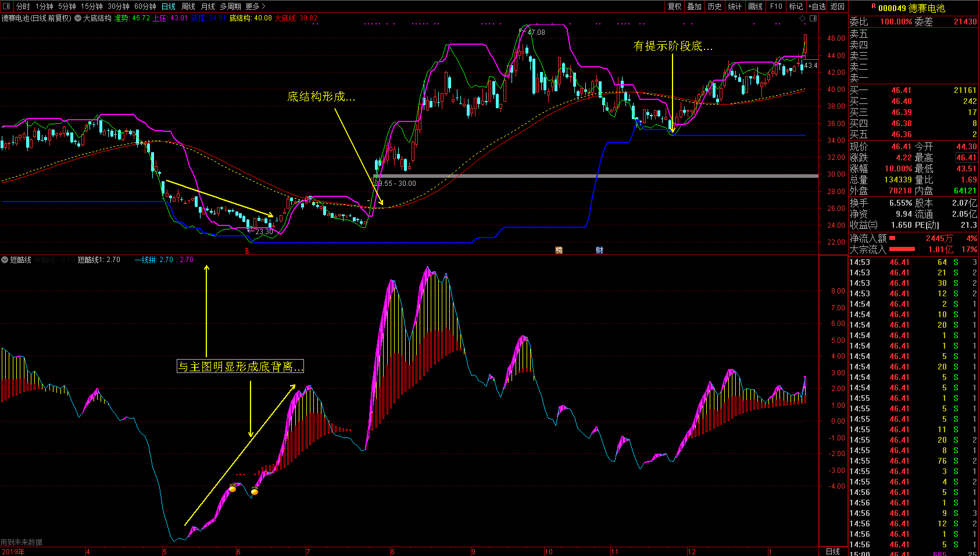The image size is (980, 556).
Task: Click the gray horizontal price band at 30.00
Action: click(581, 175)
